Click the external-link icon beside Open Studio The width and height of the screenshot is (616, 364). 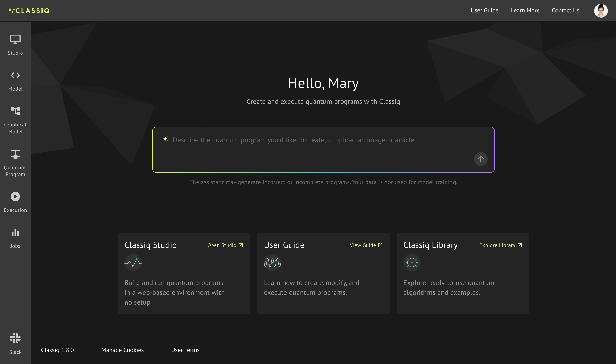click(x=241, y=245)
